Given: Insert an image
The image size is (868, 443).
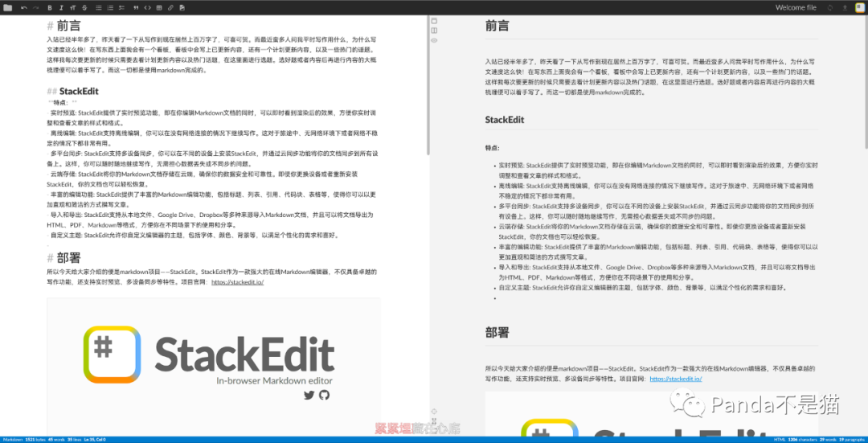Looking at the screenshot, I should point(182,8).
